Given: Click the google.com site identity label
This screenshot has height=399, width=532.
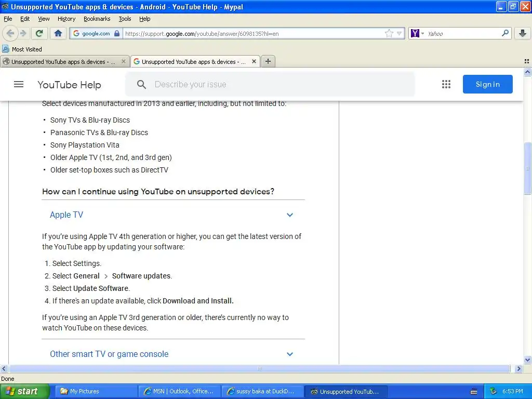Looking at the screenshot, I should click(96, 33).
